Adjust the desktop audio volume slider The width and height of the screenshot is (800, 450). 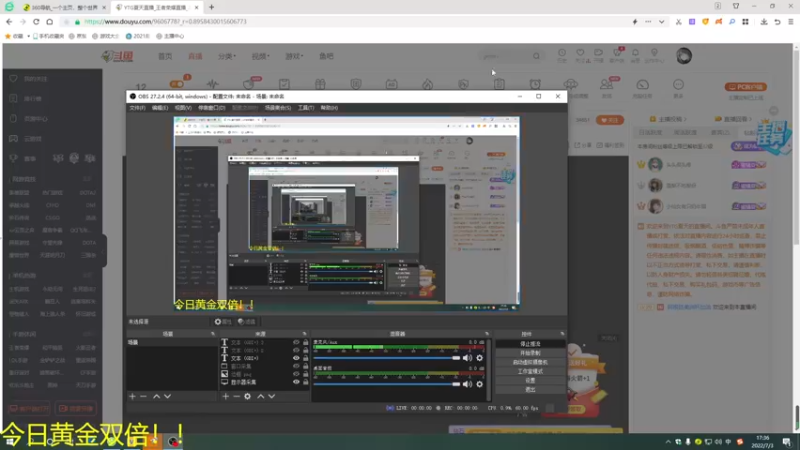coord(387,384)
